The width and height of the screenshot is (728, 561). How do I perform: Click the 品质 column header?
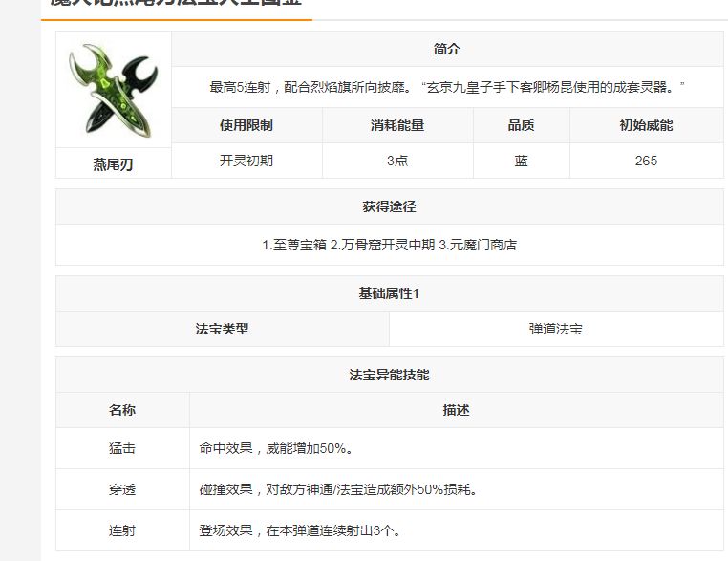[522, 125]
